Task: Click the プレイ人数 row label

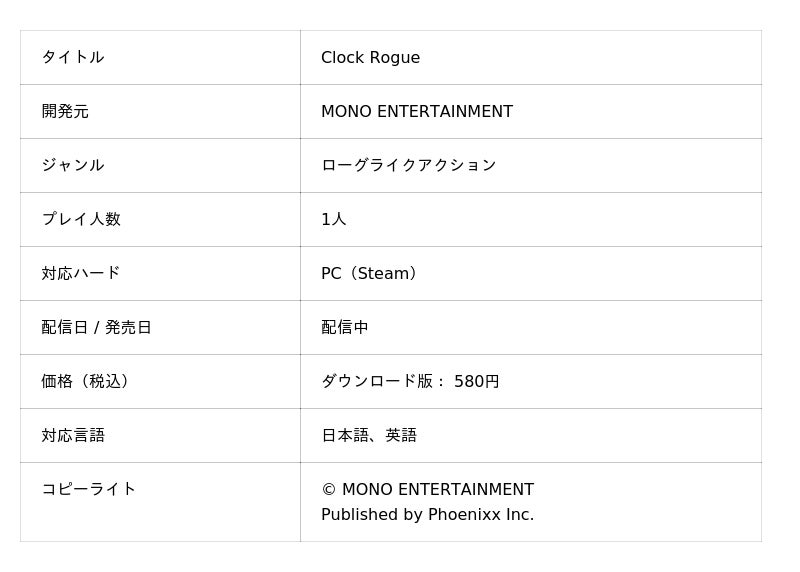Action: (81, 219)
